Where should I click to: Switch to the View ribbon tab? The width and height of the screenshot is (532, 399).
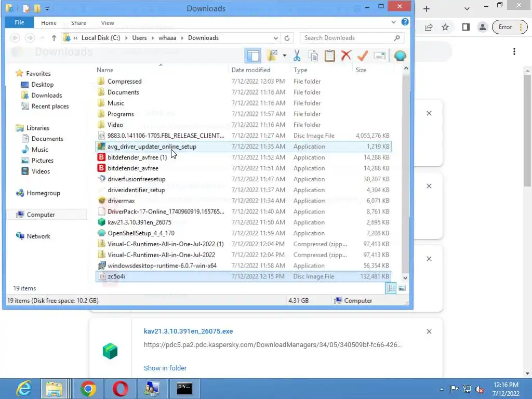click(108, 23)
